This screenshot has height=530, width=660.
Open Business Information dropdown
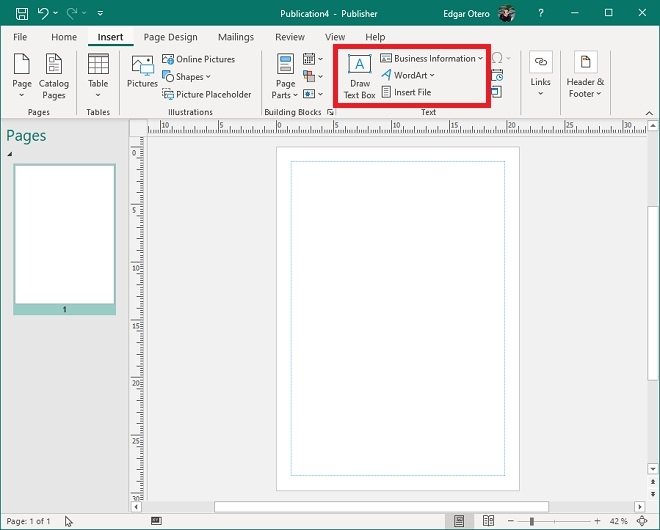pyautogui.click(x=431, y=59)
